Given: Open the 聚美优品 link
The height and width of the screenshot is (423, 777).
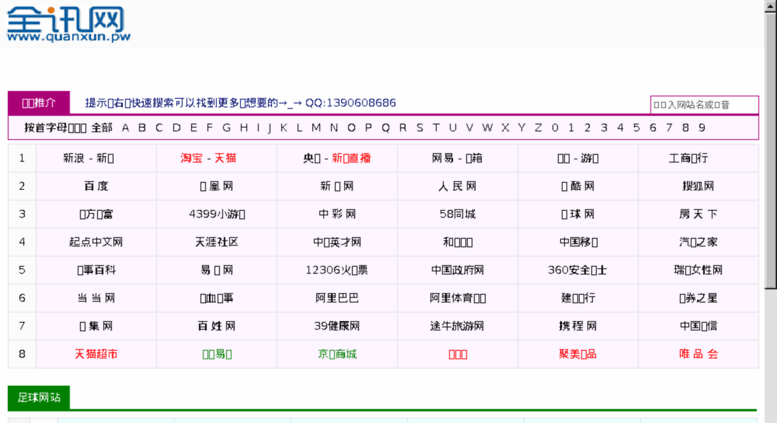Looking at the screenshot, I should 578,354.
